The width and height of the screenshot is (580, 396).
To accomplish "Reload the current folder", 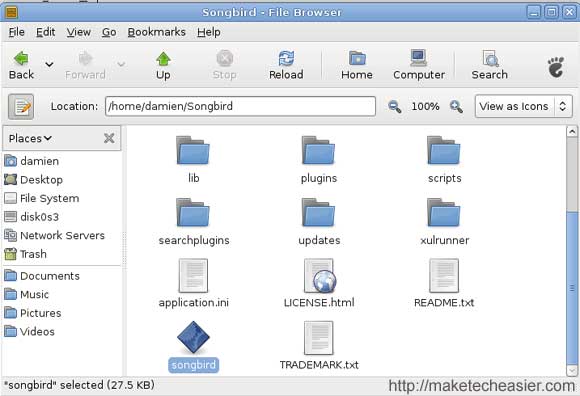I will (286, 65).
